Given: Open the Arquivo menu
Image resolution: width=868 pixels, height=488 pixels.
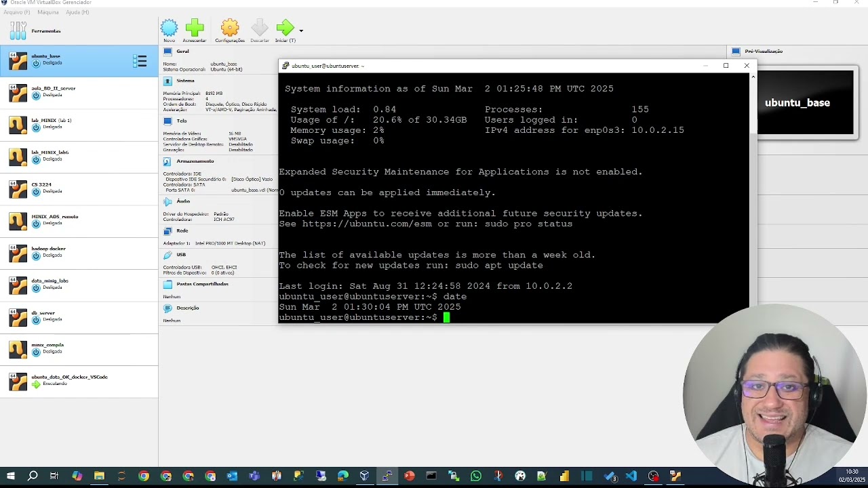Looking at the screenshot, I should pos(17,12).
